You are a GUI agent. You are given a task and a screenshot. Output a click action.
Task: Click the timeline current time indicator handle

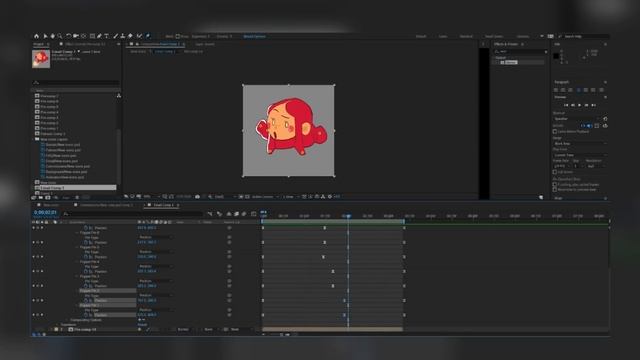[348, 216]
